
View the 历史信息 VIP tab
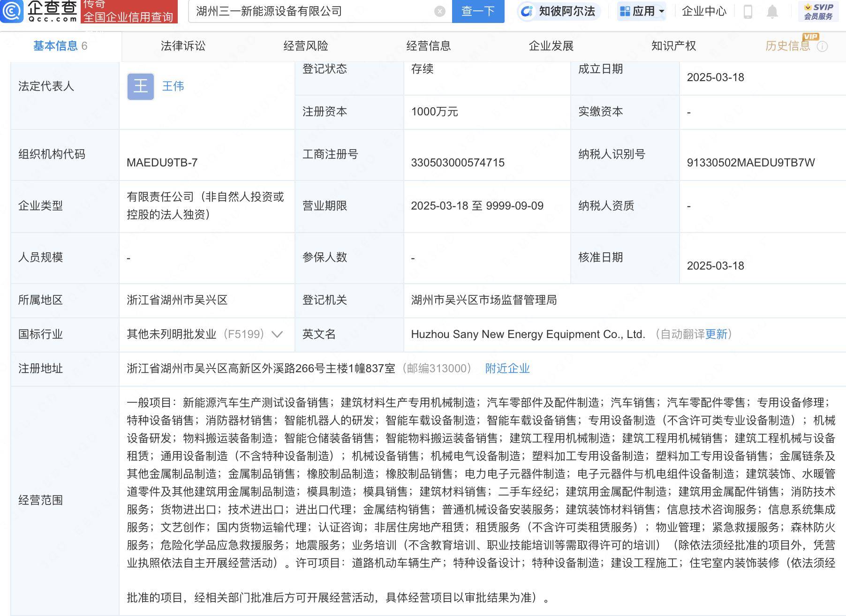click(x=788, y=46)
